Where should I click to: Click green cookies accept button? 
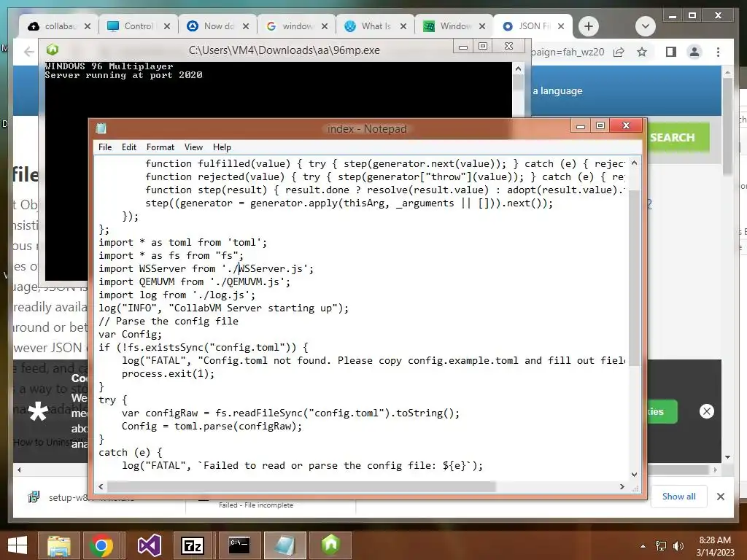(661, 411)
